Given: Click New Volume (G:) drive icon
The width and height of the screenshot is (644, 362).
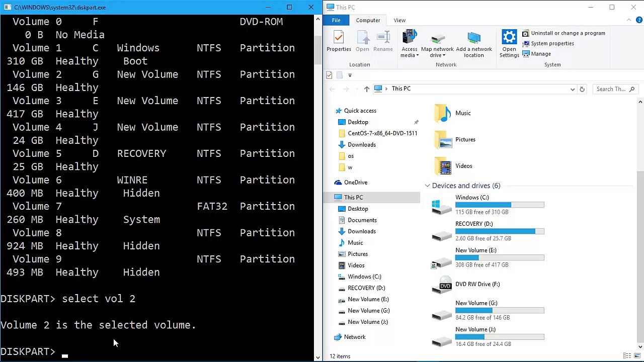Looking at the screenshot, I should 442,314.
